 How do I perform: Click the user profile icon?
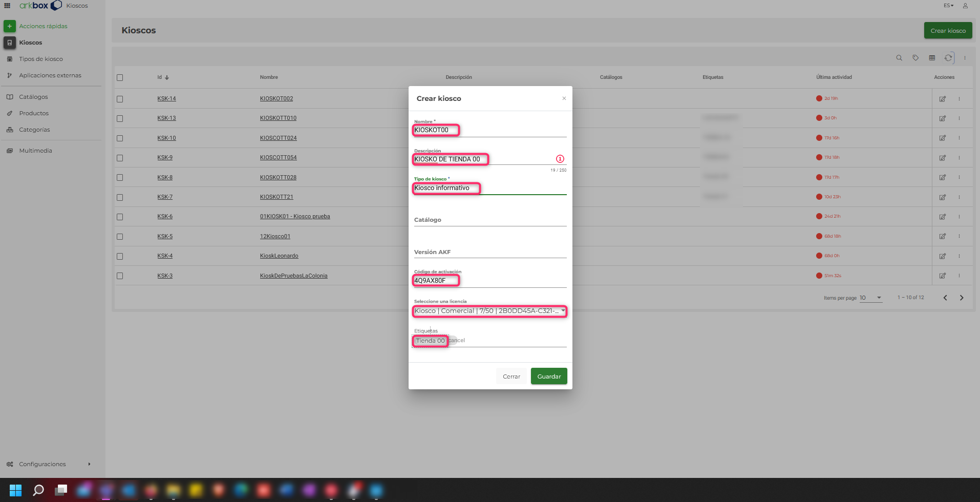click(965, 6)
